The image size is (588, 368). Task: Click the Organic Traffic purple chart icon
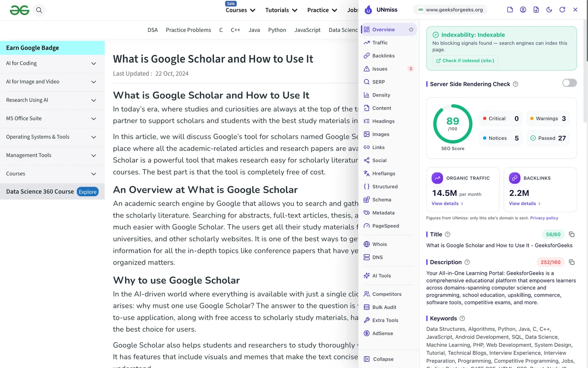pyautogui.click(x=437, y=178)
